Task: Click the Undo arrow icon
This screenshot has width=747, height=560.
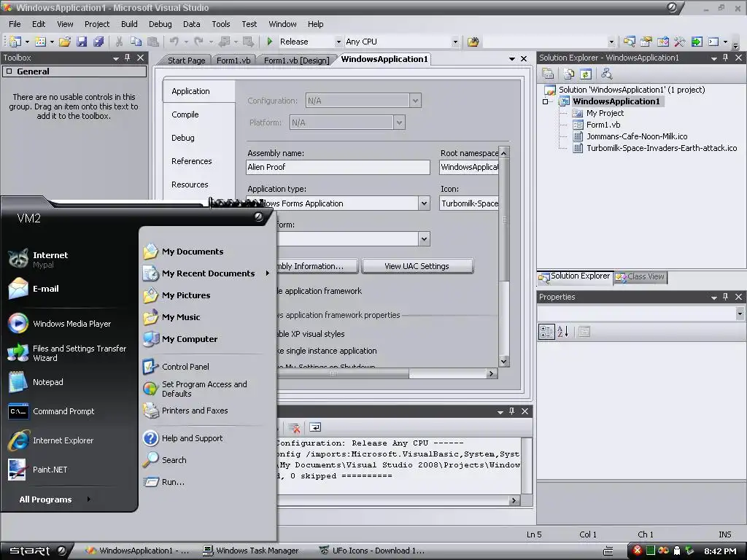Action: [174, 42]
